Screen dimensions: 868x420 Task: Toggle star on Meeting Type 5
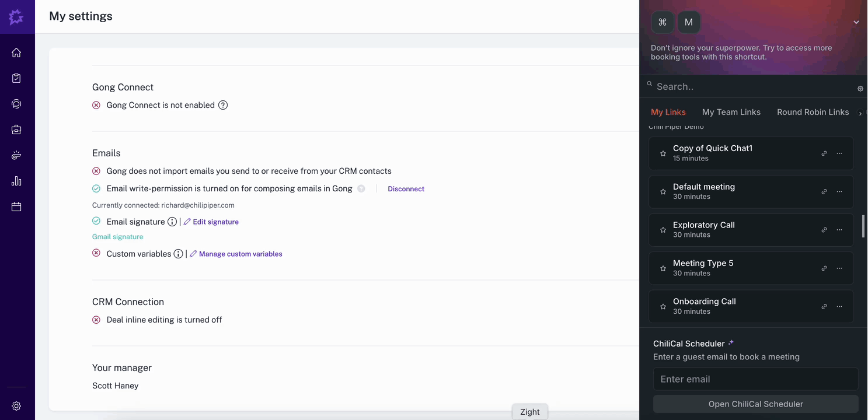tap(663, 268)
